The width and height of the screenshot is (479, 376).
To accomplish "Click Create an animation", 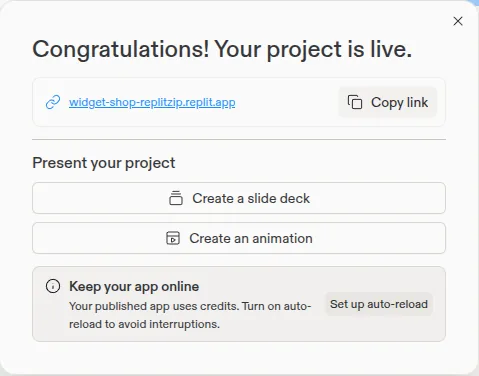I will [x=239, y=238].
